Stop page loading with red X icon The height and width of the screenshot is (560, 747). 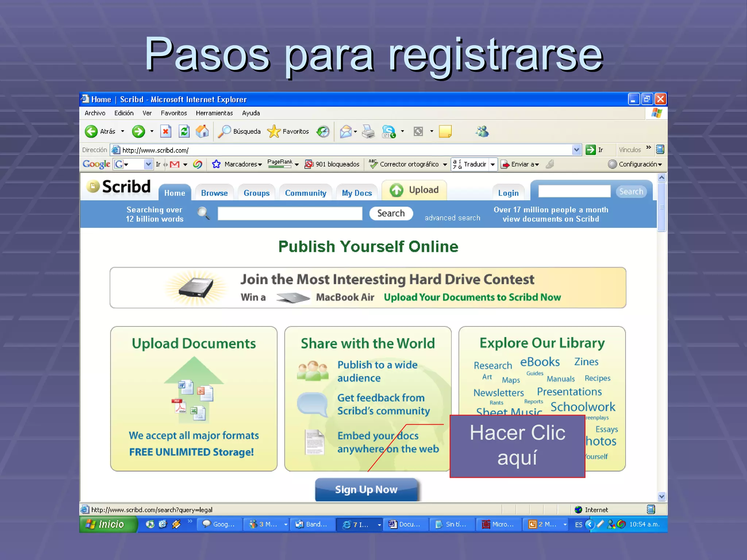(166, 131)
